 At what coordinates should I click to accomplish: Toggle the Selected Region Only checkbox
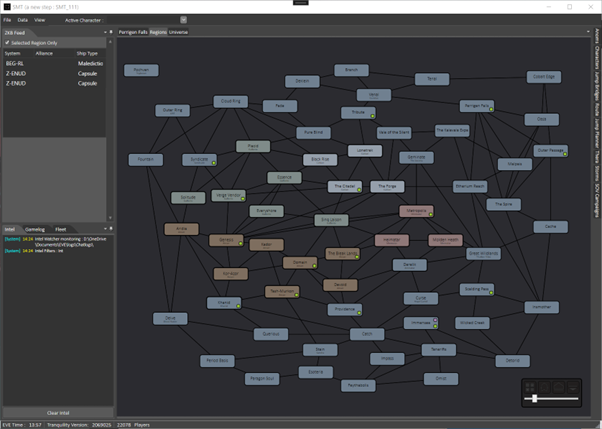pyautogui.click(x=6, y=43)
